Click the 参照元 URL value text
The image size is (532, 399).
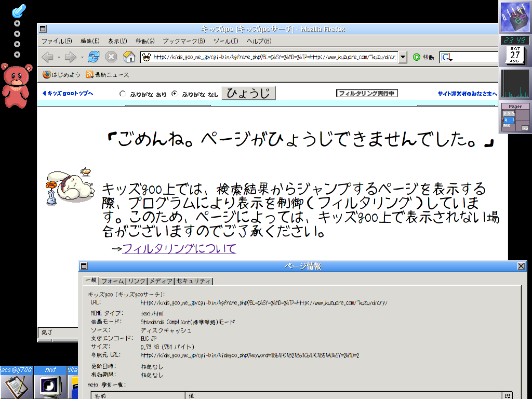click(x=250, y=355)
